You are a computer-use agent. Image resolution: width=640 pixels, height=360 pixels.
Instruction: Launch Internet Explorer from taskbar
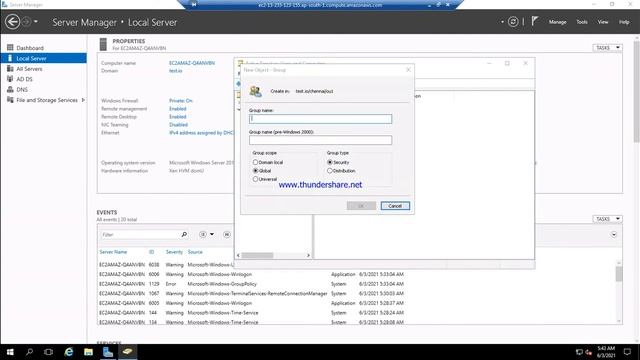[x=69, y=352]
